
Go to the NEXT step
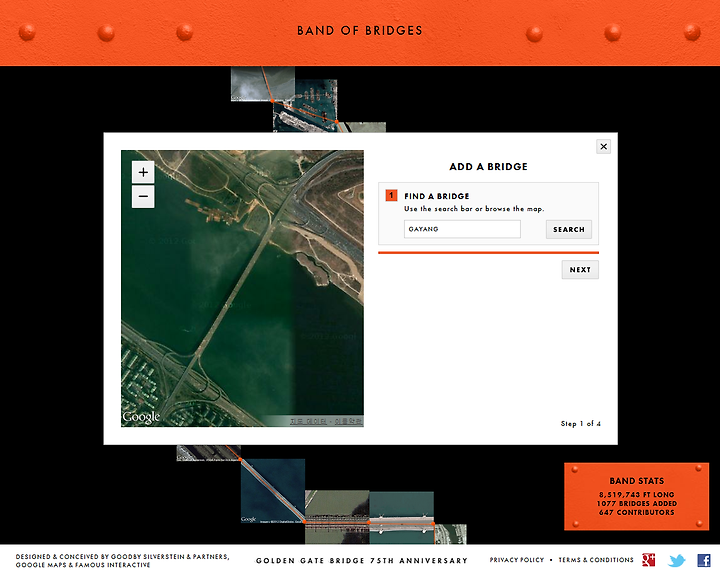(580, 270)
